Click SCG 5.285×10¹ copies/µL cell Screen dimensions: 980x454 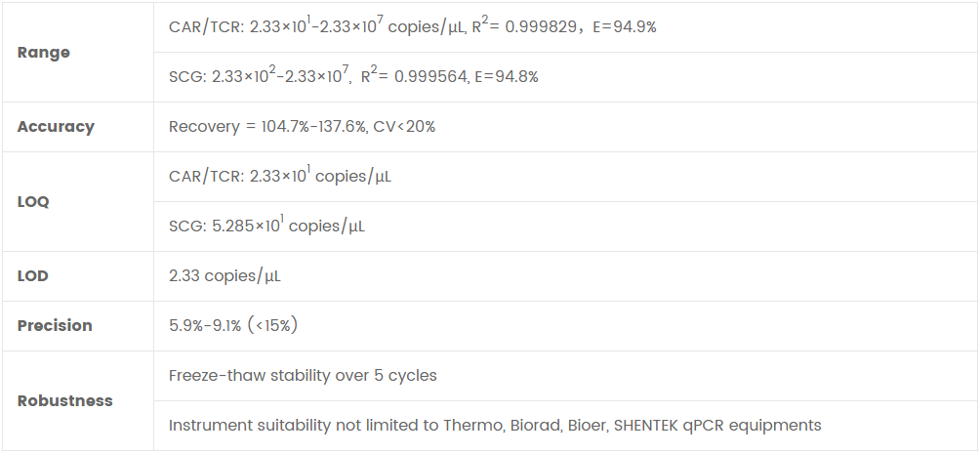(x=266, y=227)
